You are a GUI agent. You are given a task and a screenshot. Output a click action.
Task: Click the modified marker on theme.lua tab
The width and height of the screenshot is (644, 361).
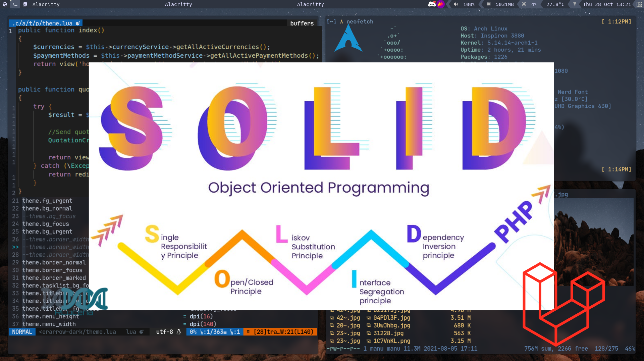[x=78, y=23]
